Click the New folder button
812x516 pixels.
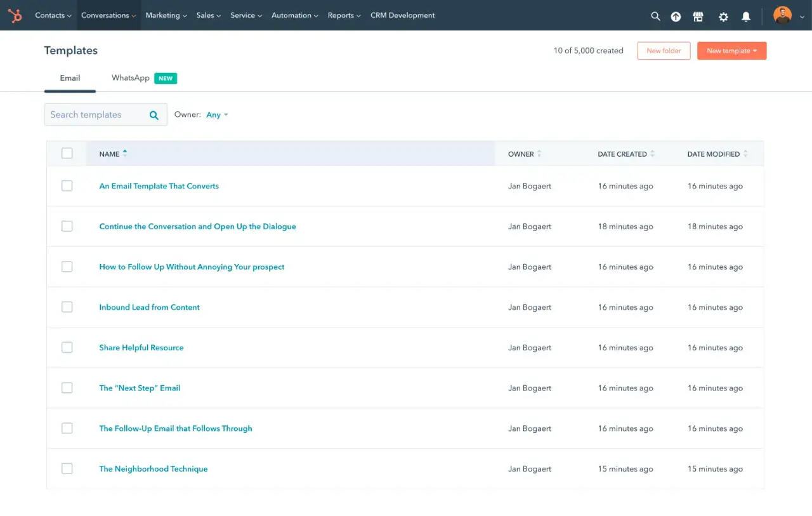pyautogui.click(x=664, y=51)
